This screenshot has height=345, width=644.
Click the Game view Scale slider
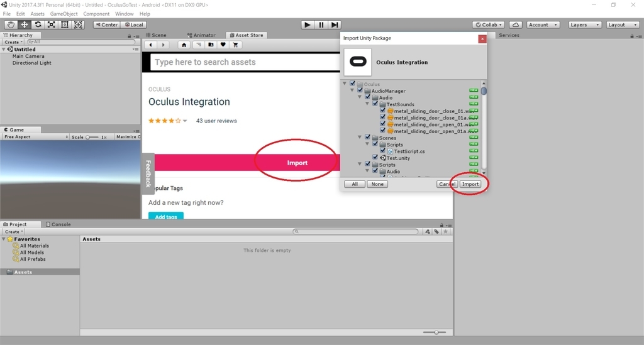tap(92, 137)
